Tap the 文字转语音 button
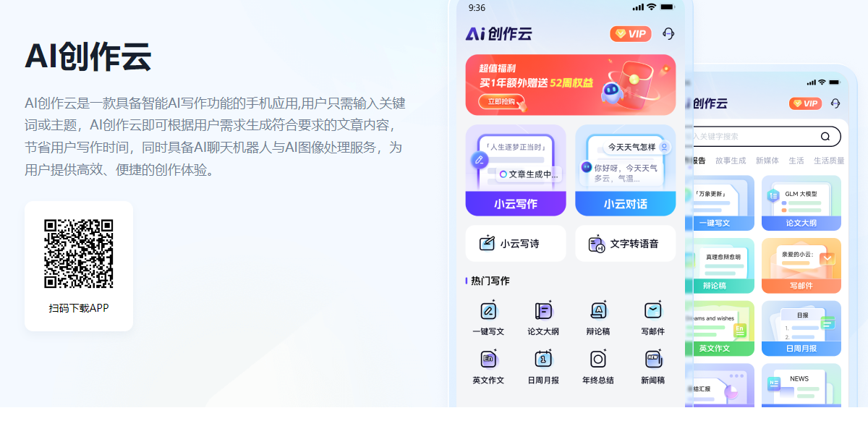This screenshot has height=421, width=868. (x=626, y=243)
